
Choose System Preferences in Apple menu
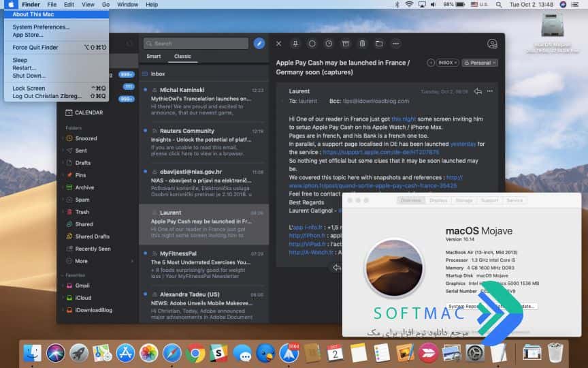click(x=56, y=27)
